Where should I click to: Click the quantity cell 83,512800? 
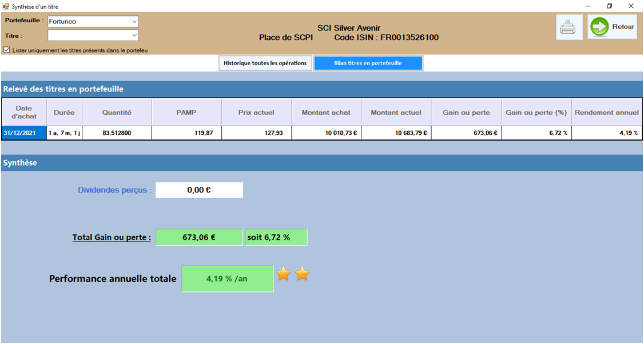point(117,133)
